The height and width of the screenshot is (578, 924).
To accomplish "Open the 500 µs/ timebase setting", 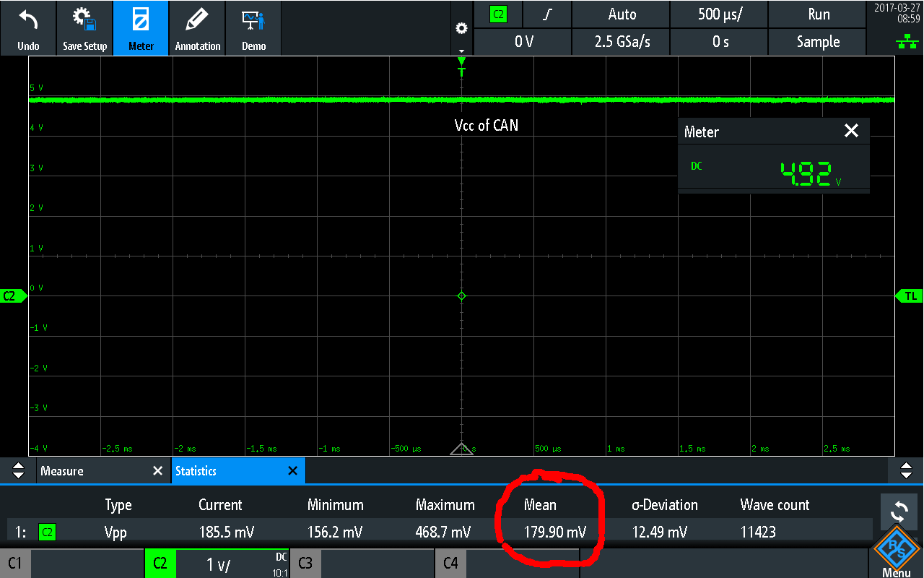I will tap(718, 14).
